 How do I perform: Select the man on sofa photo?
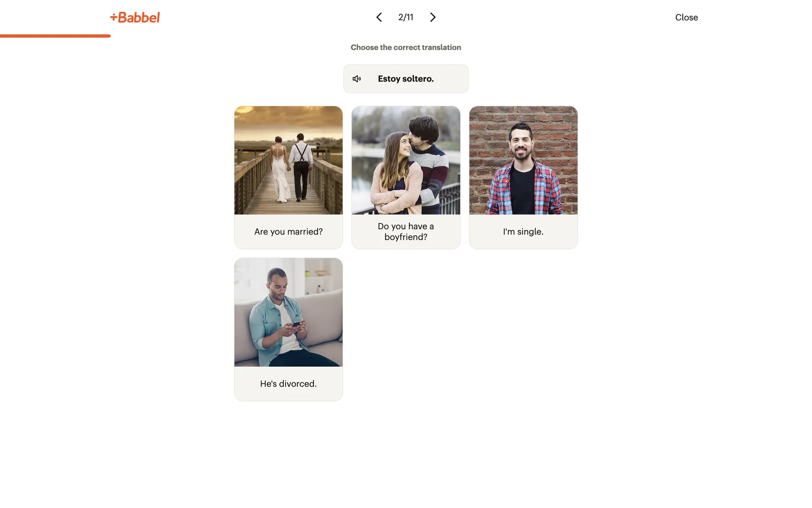click(288, 312)
